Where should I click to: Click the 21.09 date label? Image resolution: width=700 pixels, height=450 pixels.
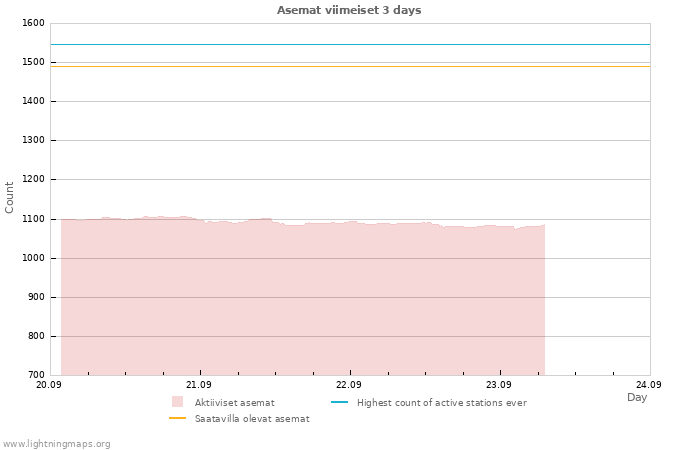pos(199,385)
